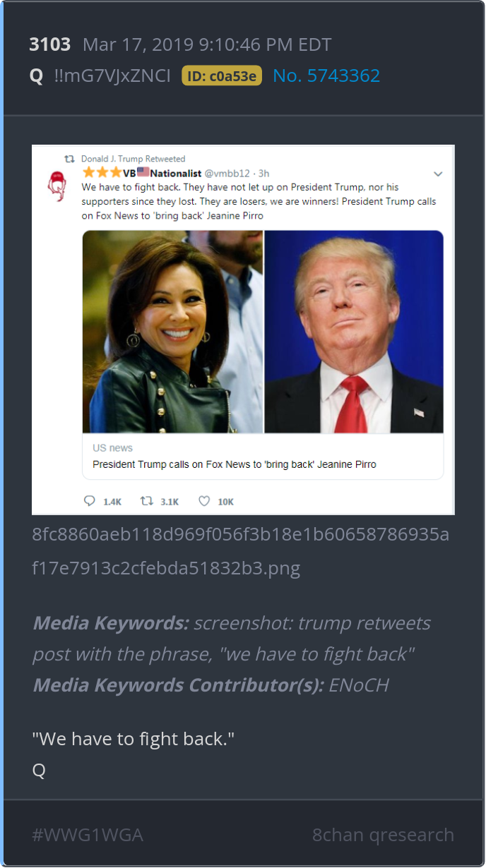The height and width of the screenshot is (868, 486).
Task: Open the embedded tweet screenshot image
Action: tap(243, 330)
